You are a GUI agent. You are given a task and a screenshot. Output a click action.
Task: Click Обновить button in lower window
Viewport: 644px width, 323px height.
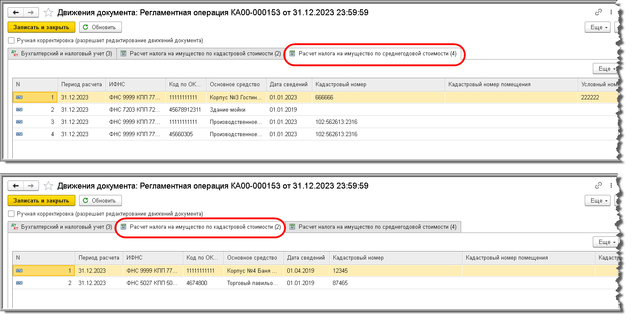tap(100, 200)
